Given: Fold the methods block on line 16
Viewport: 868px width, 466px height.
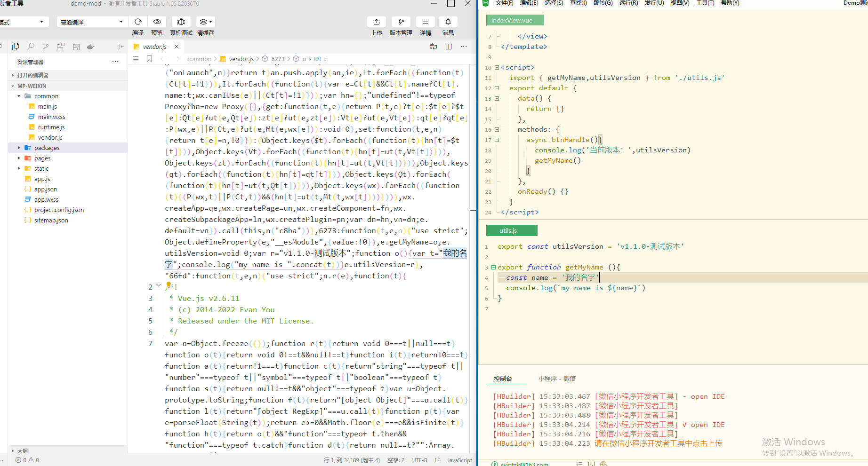Looking at the screenshot, I should (497, 129).
